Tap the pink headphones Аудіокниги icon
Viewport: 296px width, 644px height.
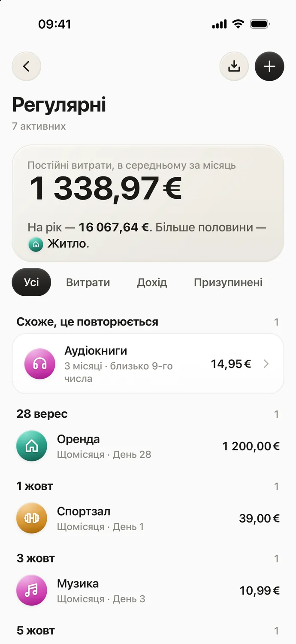pos(40,364)
